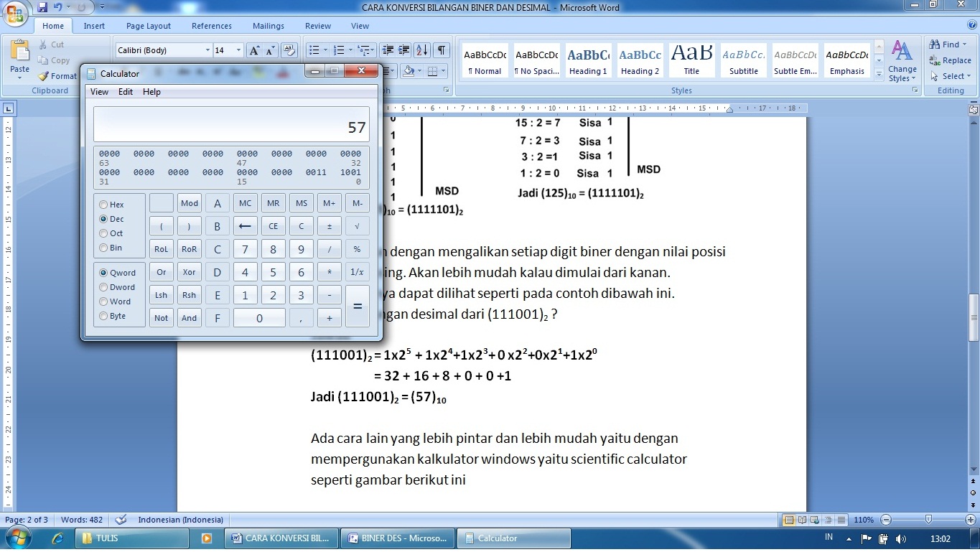Select the Print Layout view icon

pos(790,520)
